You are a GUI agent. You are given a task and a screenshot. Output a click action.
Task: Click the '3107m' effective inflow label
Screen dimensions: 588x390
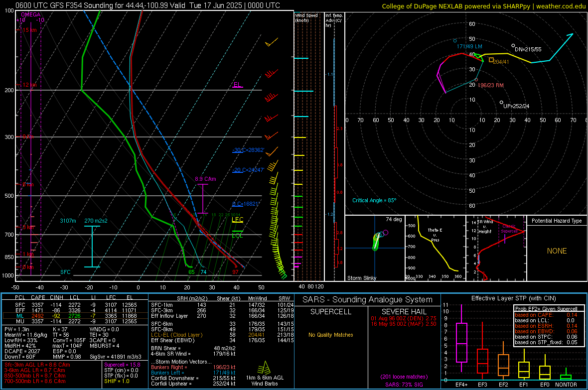point(68,221)
